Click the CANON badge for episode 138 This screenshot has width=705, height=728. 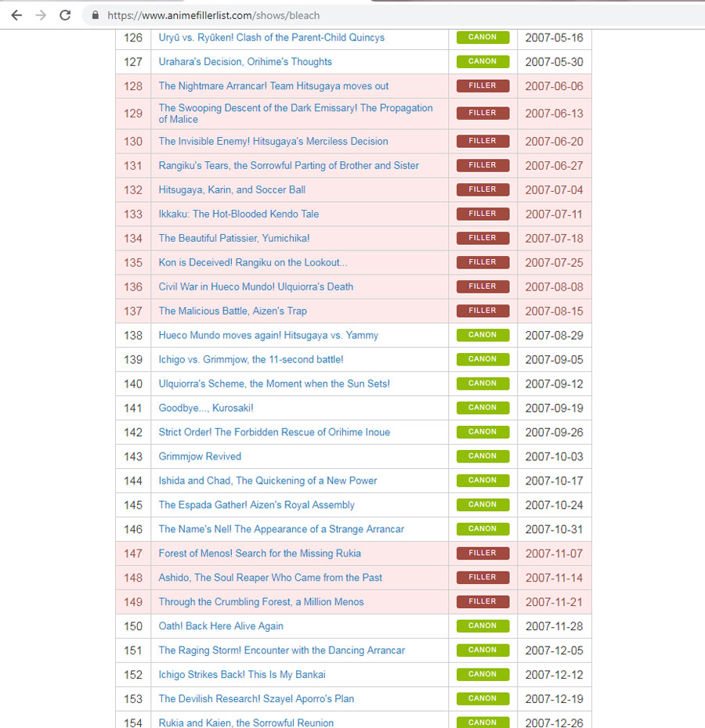point(483,335)
